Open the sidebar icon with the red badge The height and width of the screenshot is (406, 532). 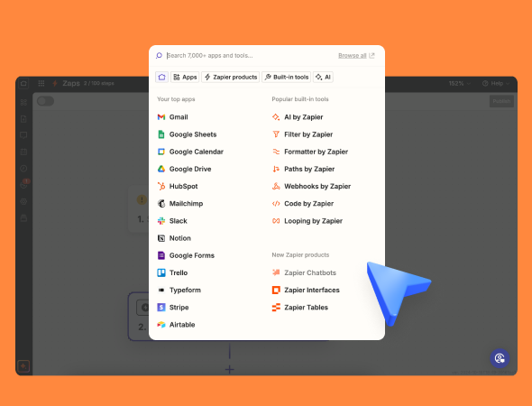pos(24,184)
